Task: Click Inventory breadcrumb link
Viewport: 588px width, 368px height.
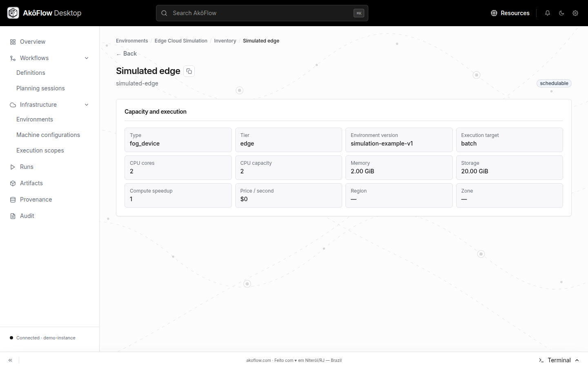Action: pos(225,41)
